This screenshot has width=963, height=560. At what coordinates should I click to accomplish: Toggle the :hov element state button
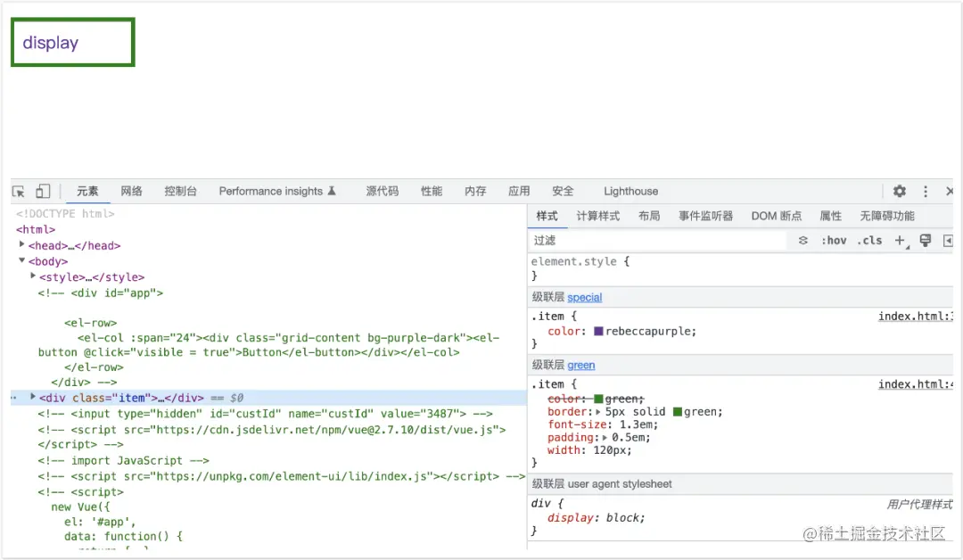point(834,241)
